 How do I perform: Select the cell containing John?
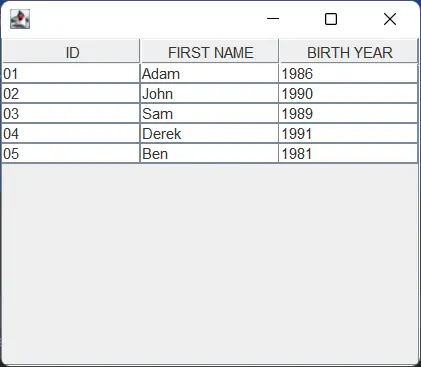click(209, 94)
